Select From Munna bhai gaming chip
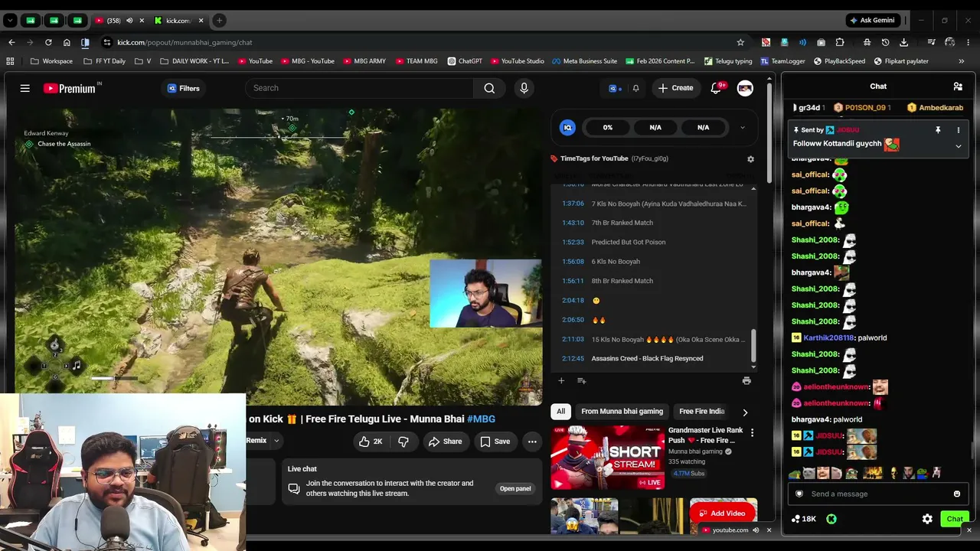 click(x=622, y=412)
